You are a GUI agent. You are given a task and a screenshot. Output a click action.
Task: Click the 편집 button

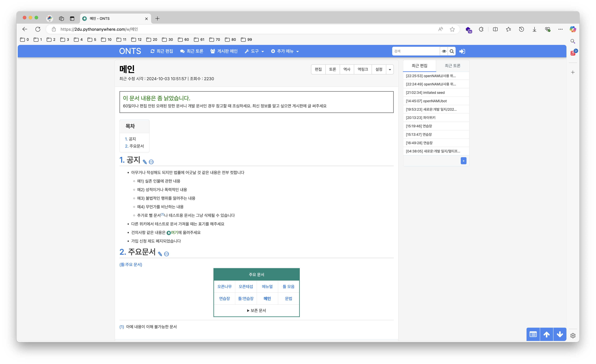(318, 69)
